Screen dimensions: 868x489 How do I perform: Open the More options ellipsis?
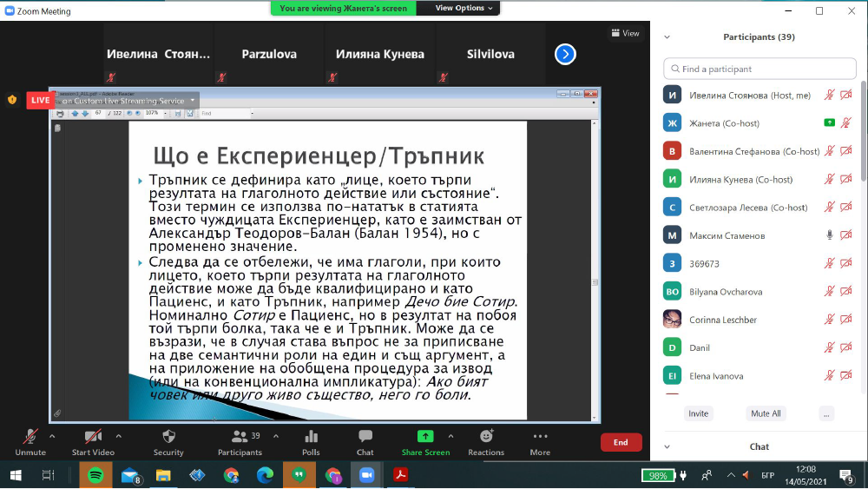tap(540, 441)
